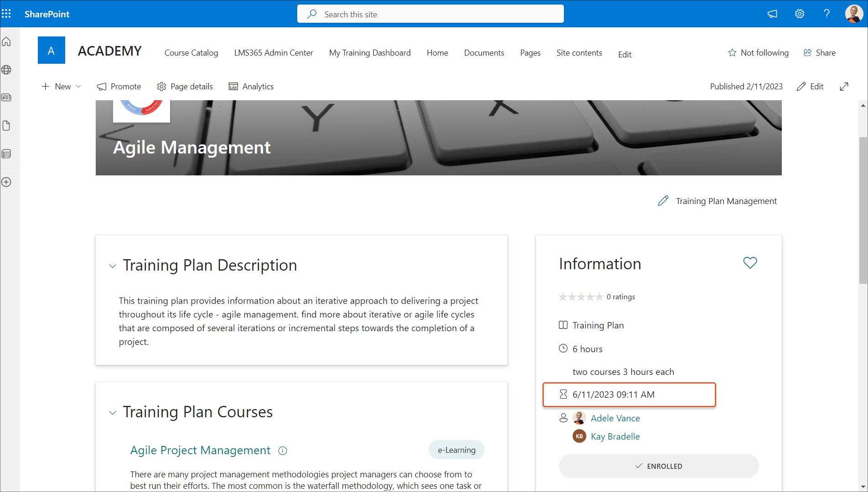
Task: Toggle the heart favorite in Information panel
Action: point(749,263)
